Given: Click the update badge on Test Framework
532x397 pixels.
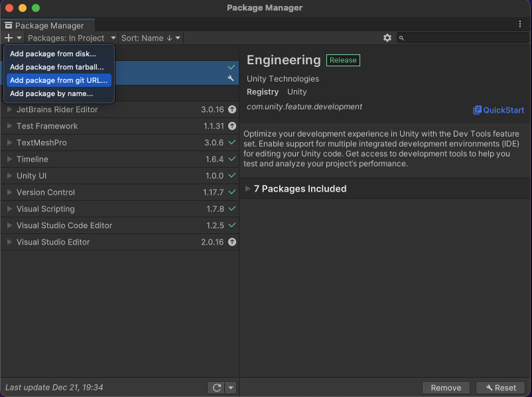Looking at the screenshot, I should click(x=231, y=126).
